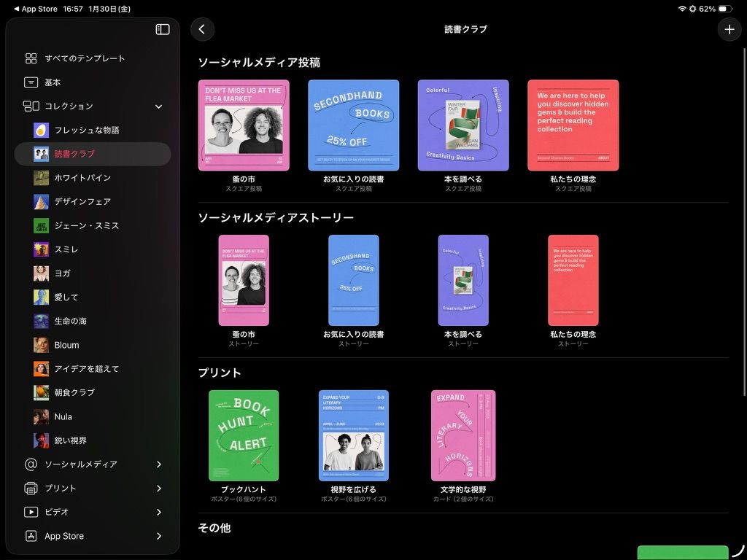Open the 蚤の市 square post template
Screen dimensions: 747x560
click(x=244, y=125)
